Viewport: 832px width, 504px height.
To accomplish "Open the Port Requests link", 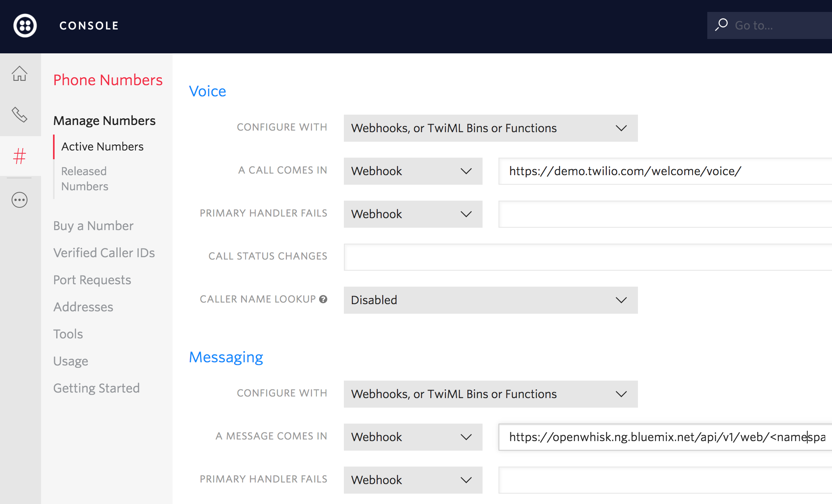I will point(92,280).
